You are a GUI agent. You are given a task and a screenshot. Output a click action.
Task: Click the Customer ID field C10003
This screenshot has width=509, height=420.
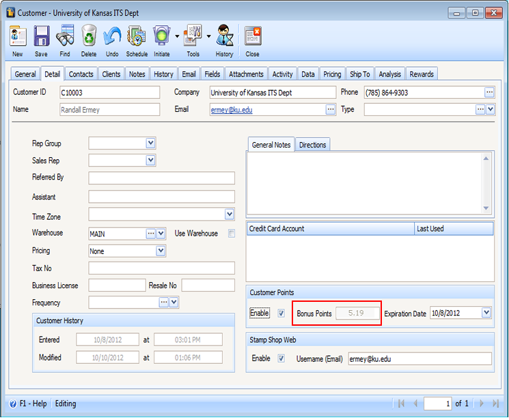point(110,92)
